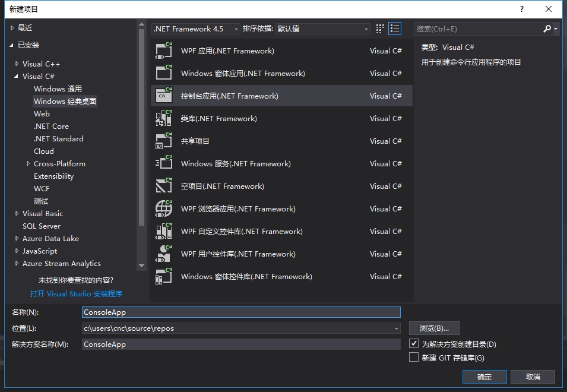Open the 位置 path dropdown
The image size is (567, 392).
(397, 328)
